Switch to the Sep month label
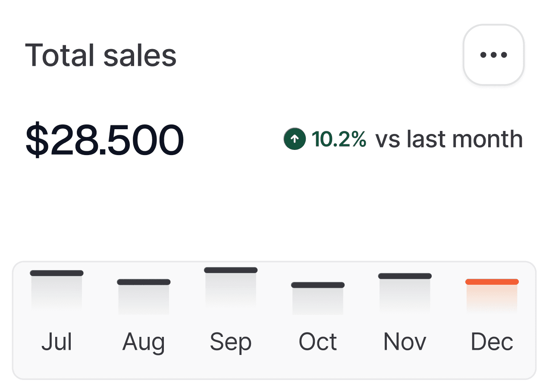 coord(231,342)
